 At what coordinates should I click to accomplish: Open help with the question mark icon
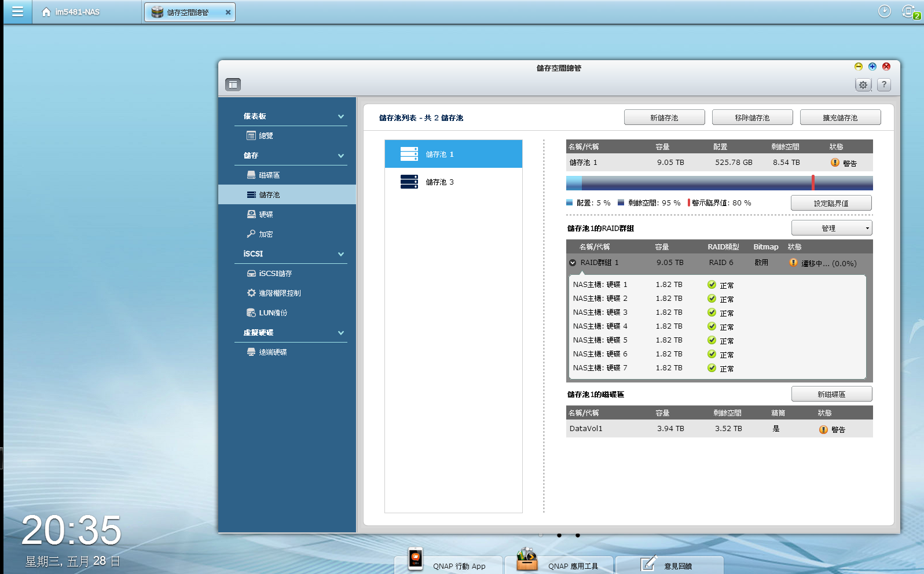coord(883,84)
